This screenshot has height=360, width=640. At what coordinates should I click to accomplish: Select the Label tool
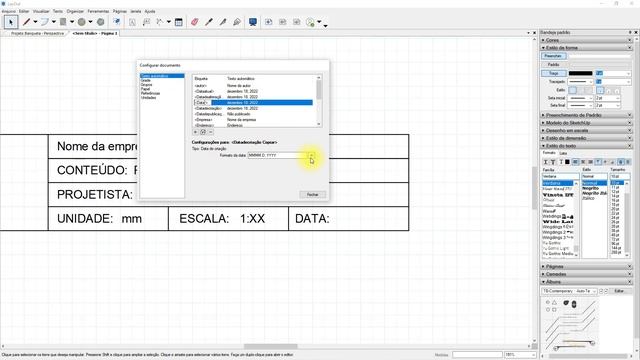[x=146, y=22]
